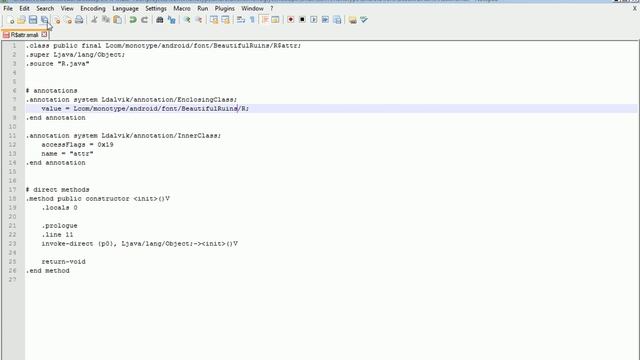640x360 pixels.
Task: Click line number 18 in the margin
Action: point(13,198)
